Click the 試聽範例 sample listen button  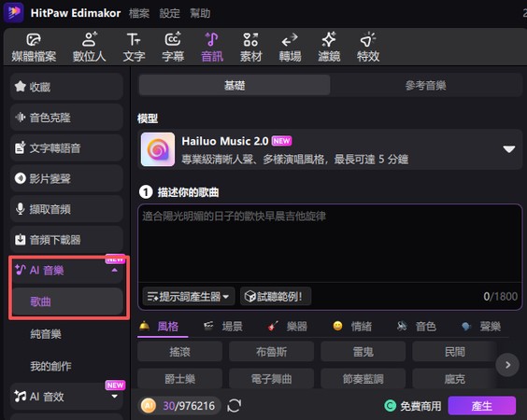click(x=276, y=297)
